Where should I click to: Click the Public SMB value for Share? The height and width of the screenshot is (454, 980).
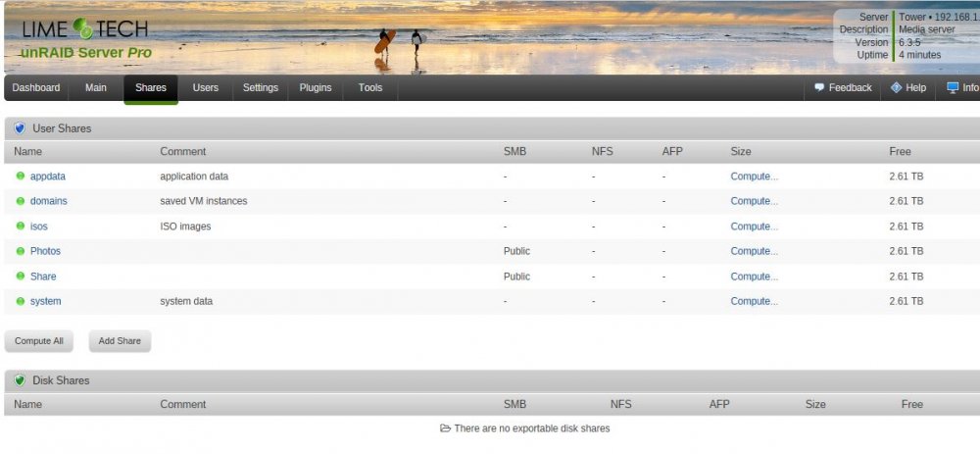point(516,277)
